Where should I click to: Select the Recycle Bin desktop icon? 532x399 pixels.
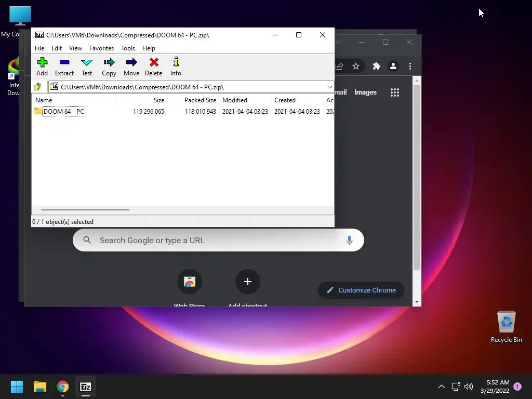tap(506, 326)
